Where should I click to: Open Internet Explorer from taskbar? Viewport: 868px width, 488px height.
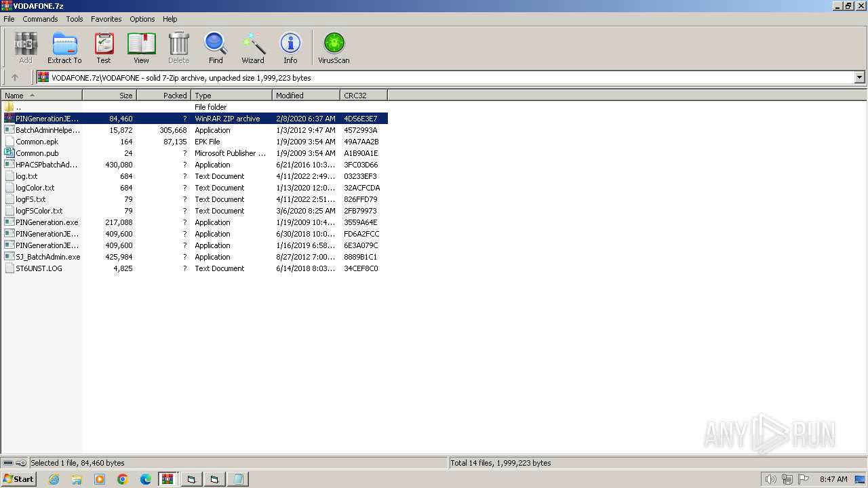tap(54, 479)
